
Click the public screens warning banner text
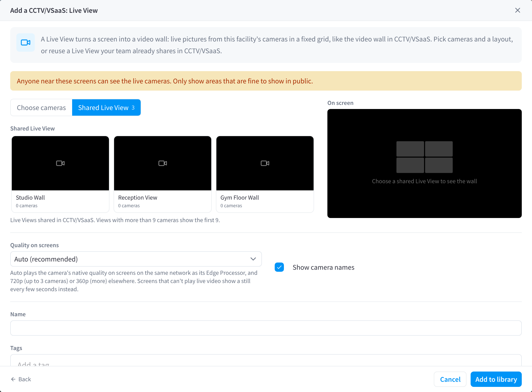[x=165, y=81]
